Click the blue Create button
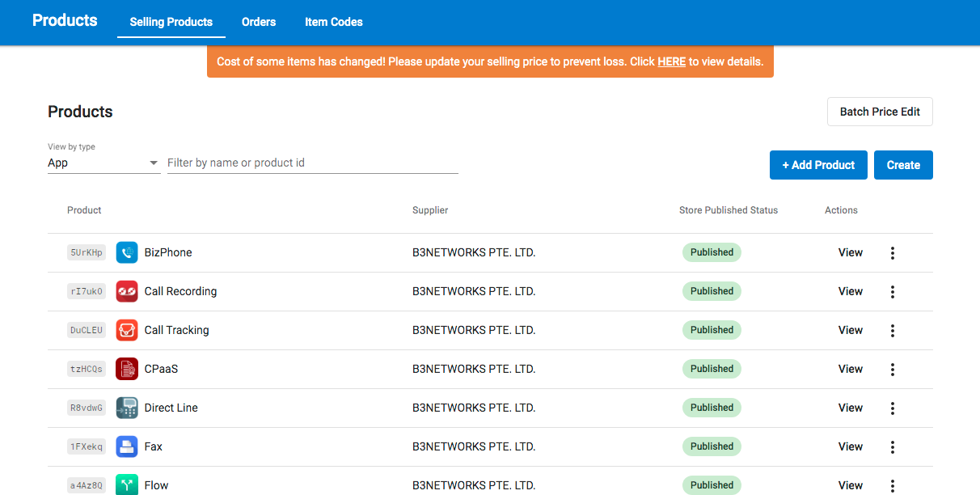 click(x=903, y=165)
